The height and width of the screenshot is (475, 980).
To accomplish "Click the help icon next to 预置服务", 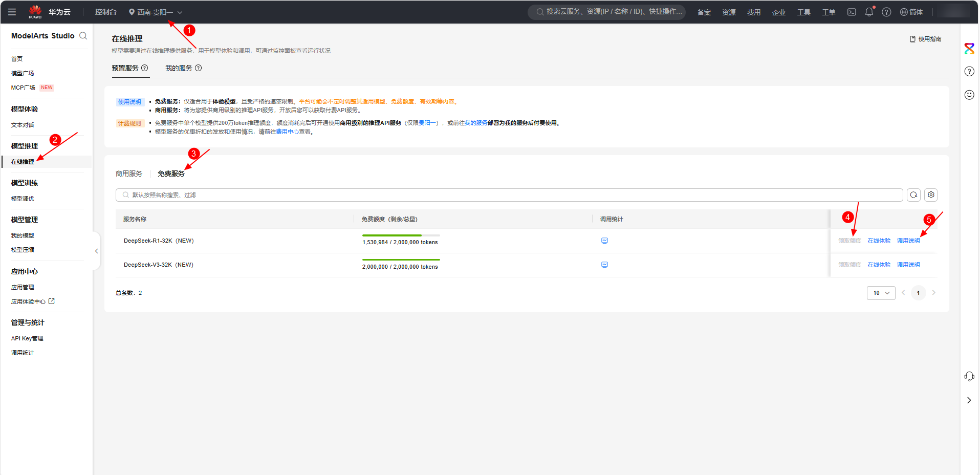I will [145, 68].
